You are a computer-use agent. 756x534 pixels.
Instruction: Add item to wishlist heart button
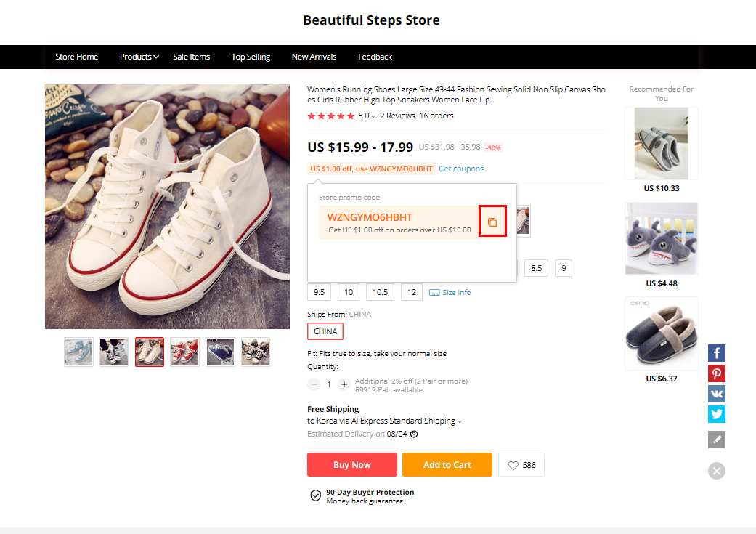521,465
